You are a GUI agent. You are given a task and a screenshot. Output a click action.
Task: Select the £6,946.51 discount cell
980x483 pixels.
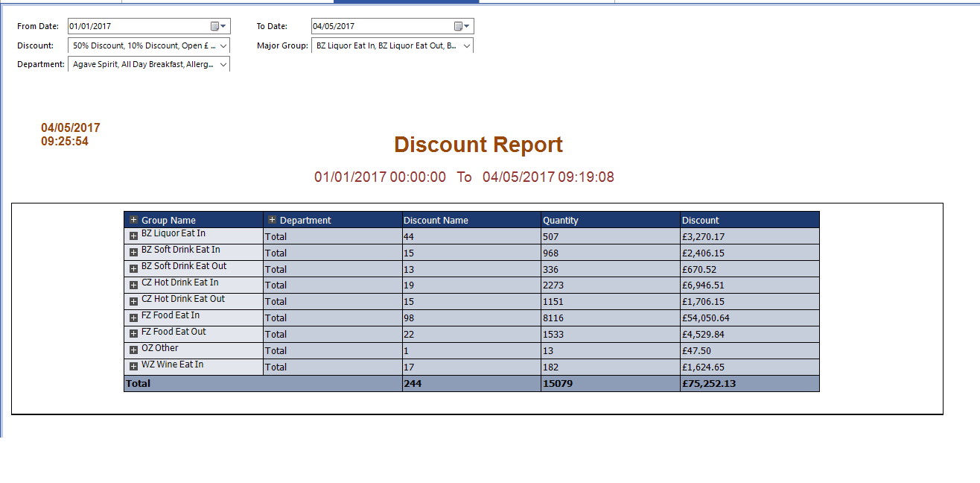[750, 285]
